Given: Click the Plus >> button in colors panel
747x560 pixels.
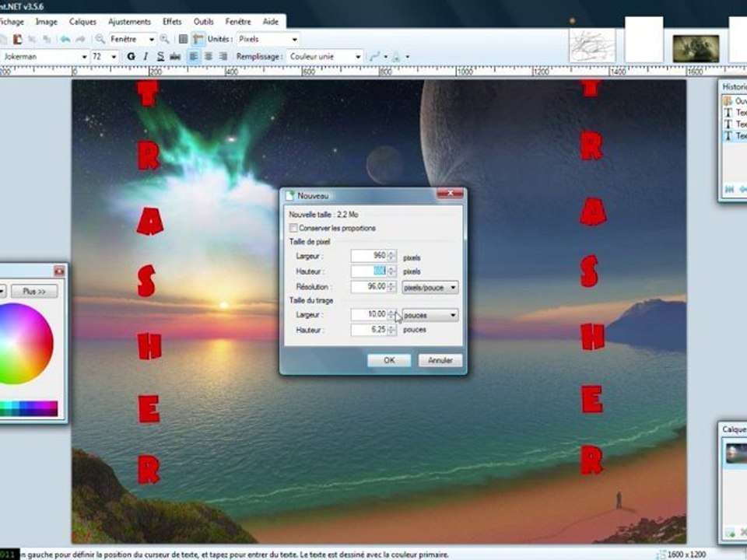Looking at the screenshot, I should click(x=34, y=291).
